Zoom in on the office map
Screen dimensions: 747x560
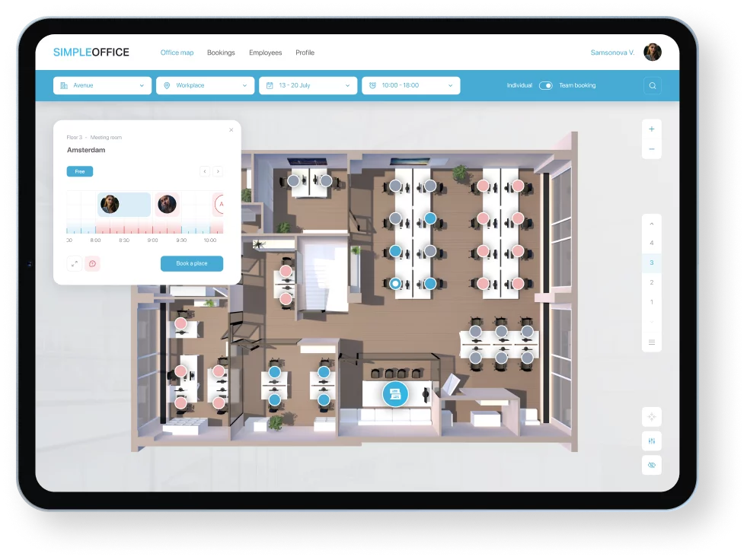(651, 128)
